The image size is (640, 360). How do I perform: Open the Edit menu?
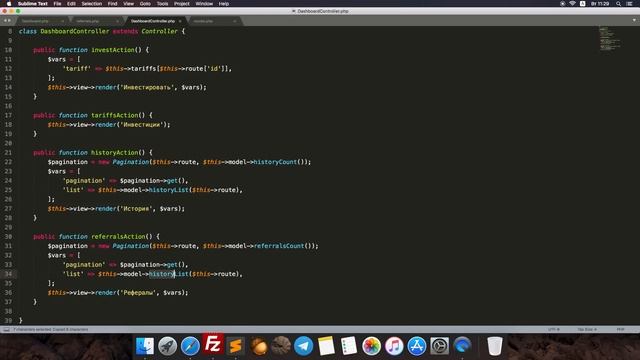point(71,4)
